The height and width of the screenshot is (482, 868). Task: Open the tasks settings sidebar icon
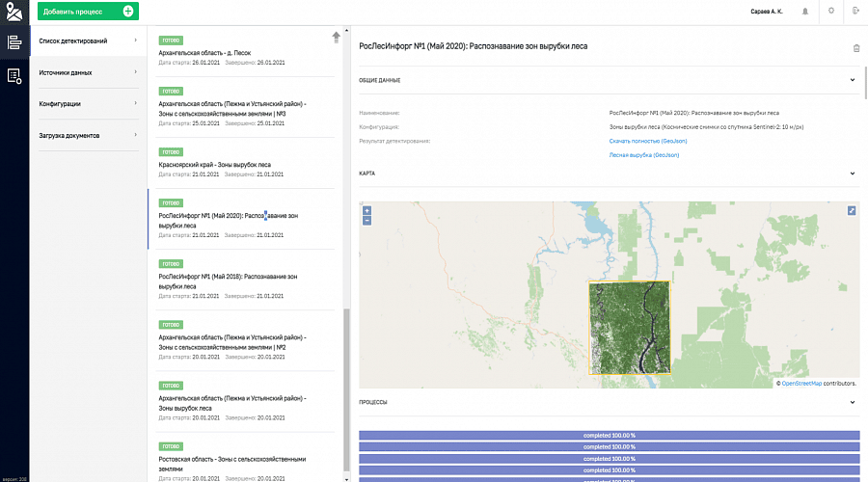pos(14,75)
